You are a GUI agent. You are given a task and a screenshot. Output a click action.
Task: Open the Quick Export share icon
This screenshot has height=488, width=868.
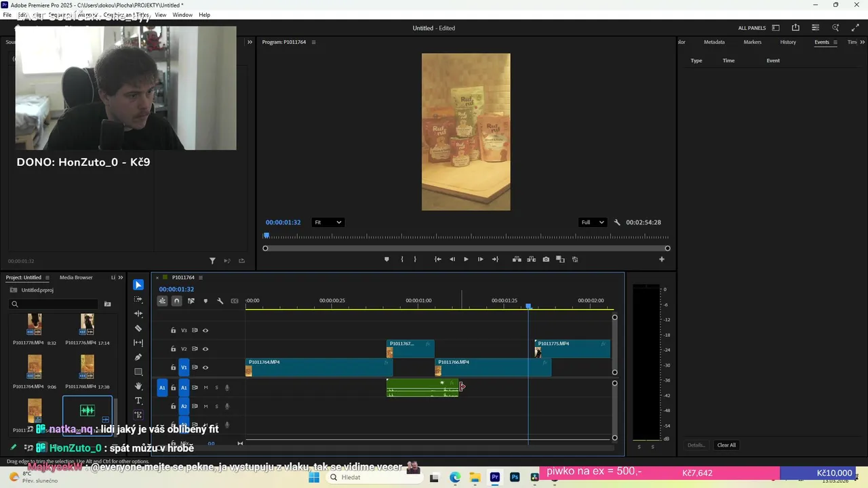[x=795, y=28]
